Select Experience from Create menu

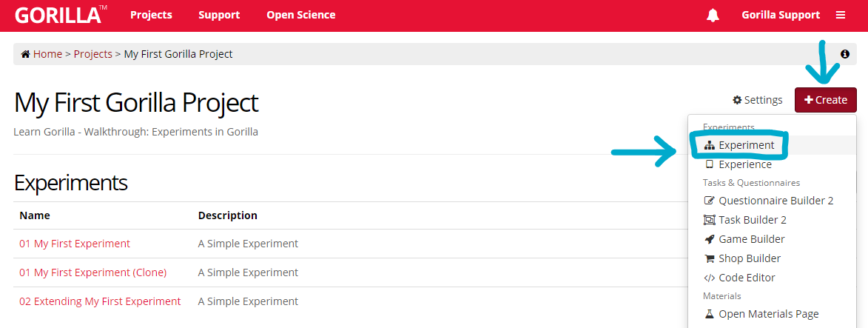click(x=772, y=164)
